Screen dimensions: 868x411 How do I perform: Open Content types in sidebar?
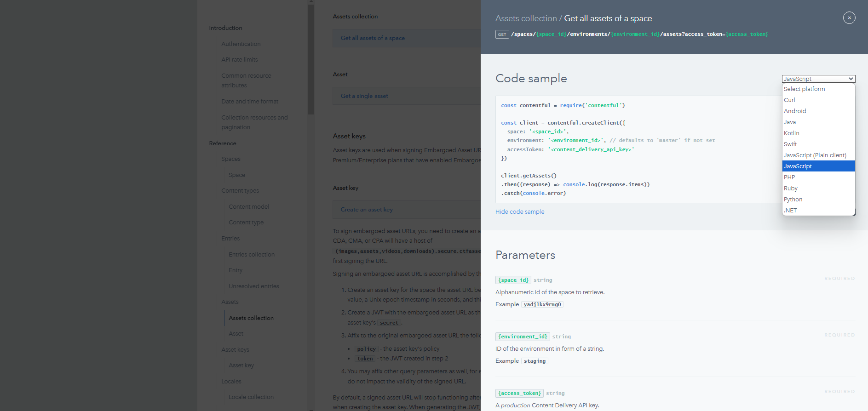click(x=240, y=191)
